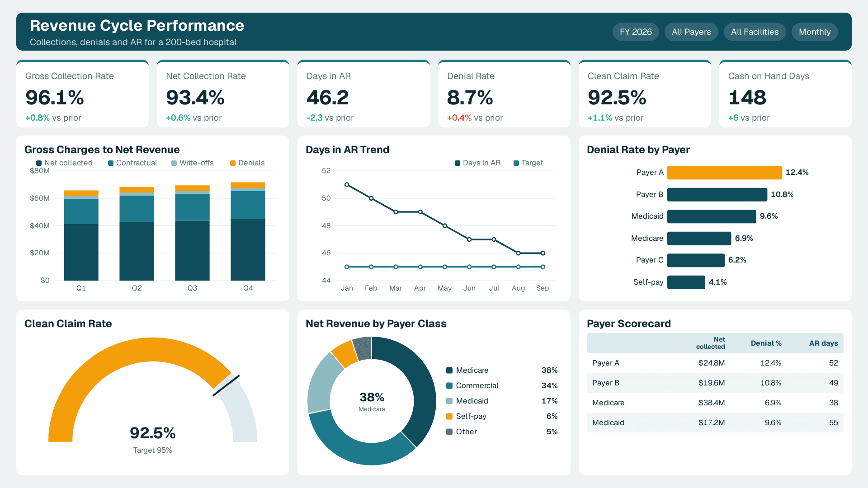
Task: Open the All Facilities filter pill
Action: pos(755,32)
